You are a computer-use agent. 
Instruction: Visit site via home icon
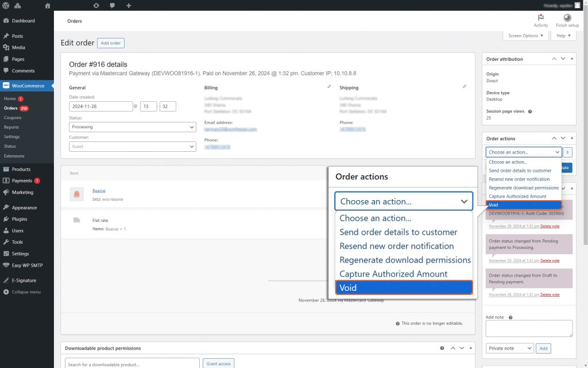(47, 6)
